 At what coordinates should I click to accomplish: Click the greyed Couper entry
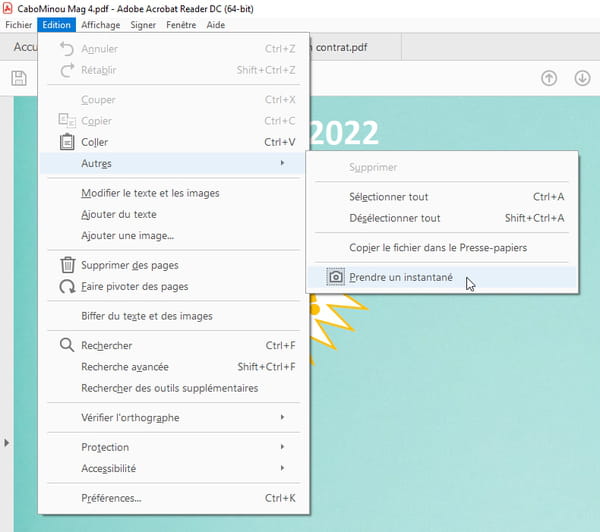[x=173, y=100]
